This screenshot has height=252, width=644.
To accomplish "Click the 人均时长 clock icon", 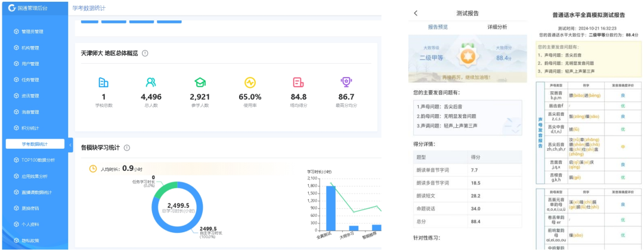I will coord(93,168).
